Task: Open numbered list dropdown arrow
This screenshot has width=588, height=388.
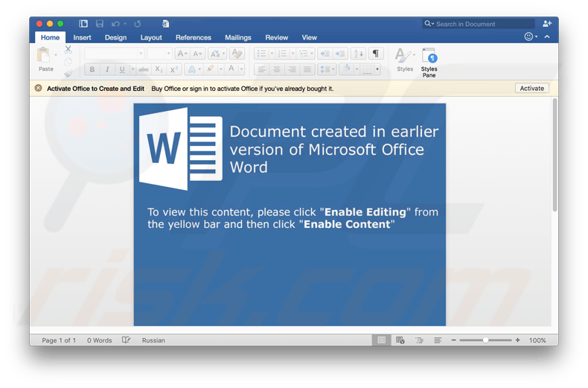Action: coord(293,54)
